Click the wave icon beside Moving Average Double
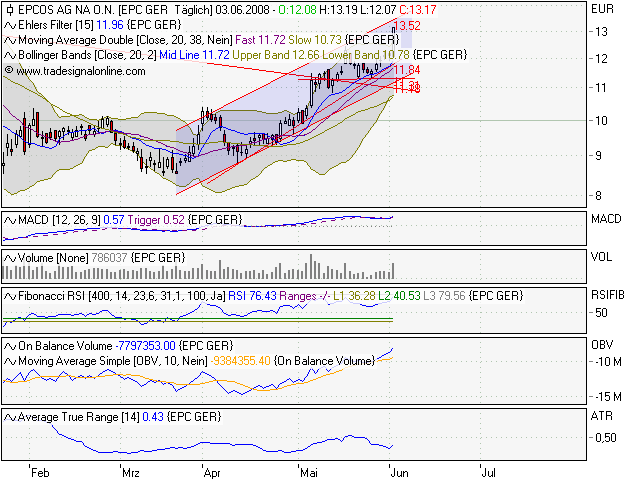The image size is (640, 480). click(10, 40)
